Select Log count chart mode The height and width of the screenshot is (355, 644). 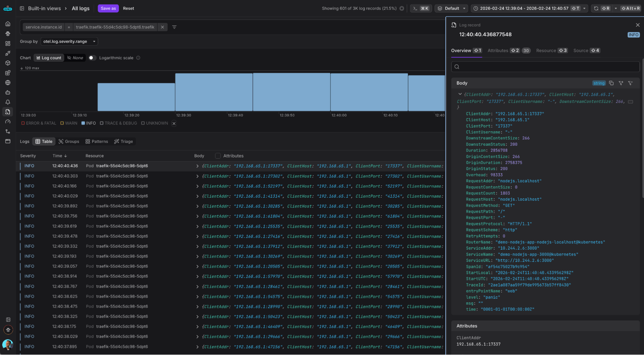click(49, 58)
